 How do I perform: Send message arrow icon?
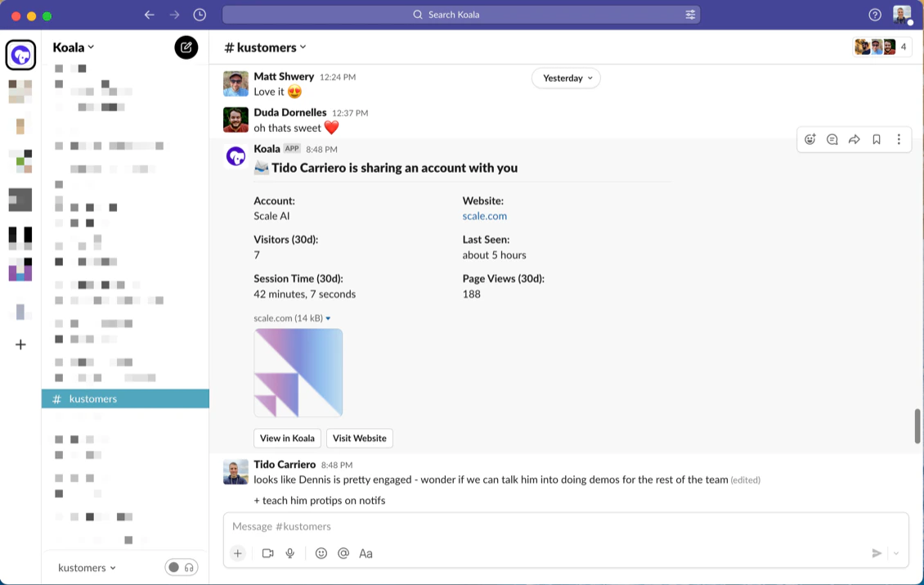877,553
